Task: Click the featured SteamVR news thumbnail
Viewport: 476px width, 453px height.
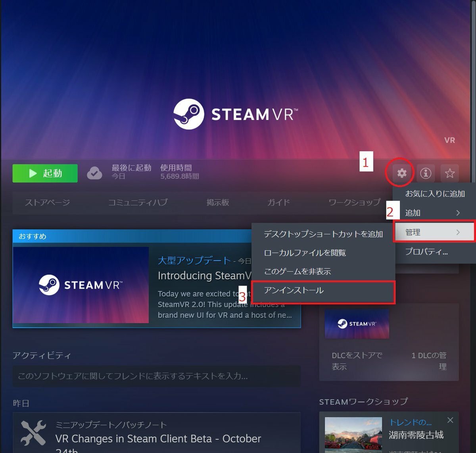Action: tap(81, 285)
